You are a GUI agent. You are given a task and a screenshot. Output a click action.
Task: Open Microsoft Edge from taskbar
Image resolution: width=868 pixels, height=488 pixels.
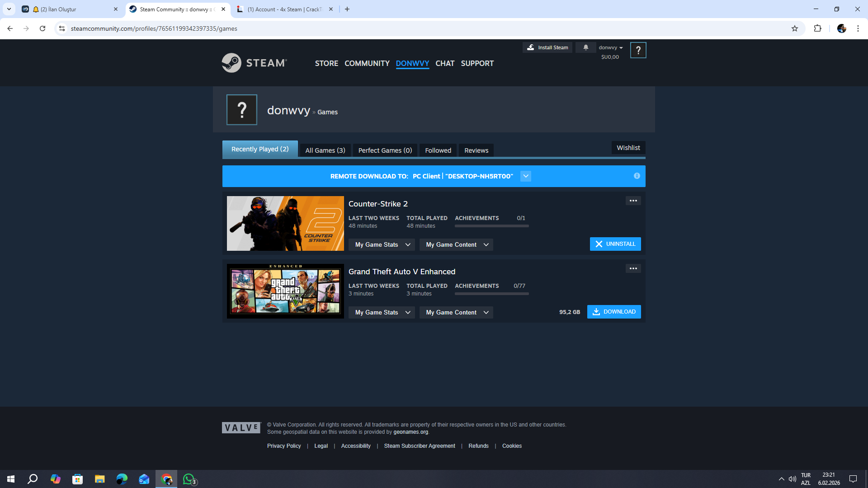point(122,479)
